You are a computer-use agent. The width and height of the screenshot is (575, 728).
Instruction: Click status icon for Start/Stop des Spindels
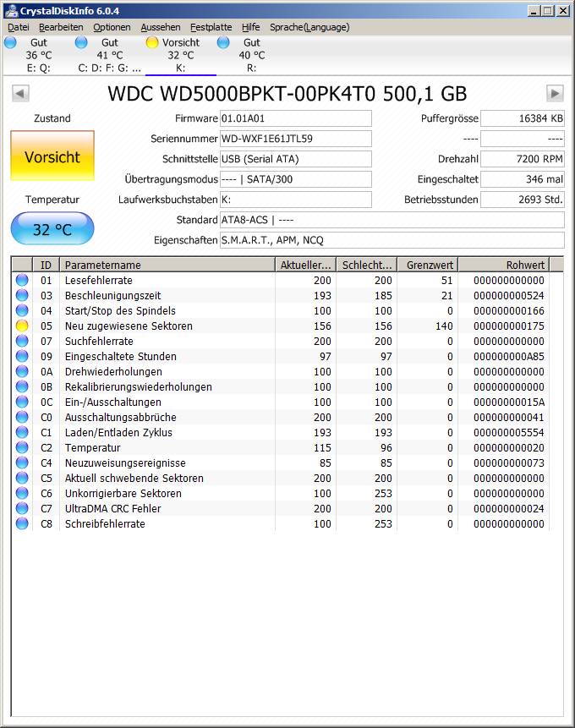point(22,310)
